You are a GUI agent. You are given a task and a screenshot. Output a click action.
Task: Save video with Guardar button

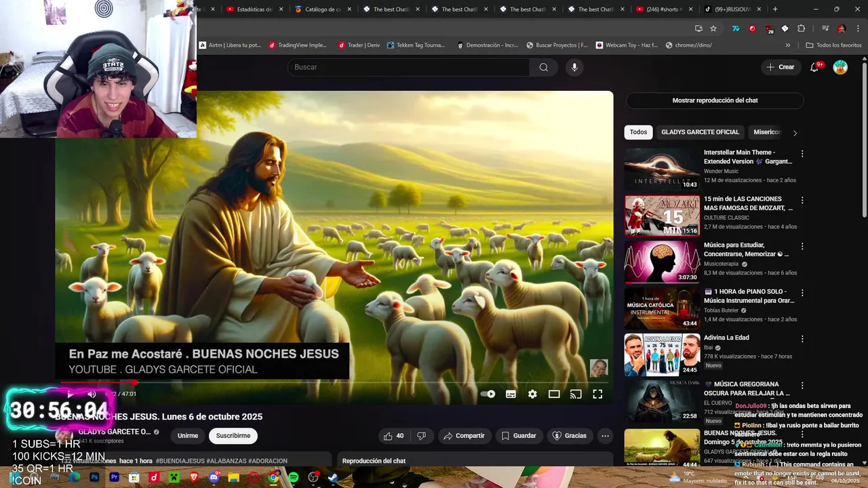(519, 436)
